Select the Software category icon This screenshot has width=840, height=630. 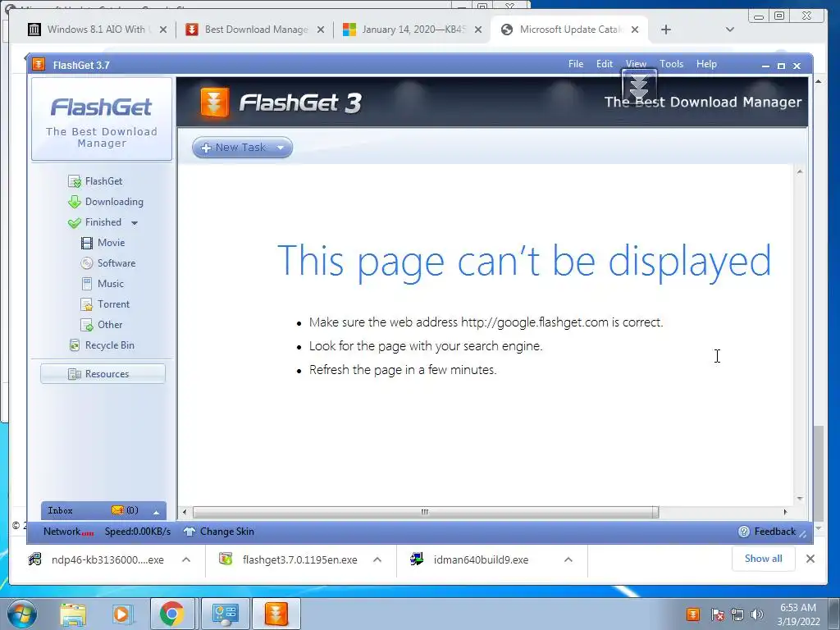tap(87, 263)
